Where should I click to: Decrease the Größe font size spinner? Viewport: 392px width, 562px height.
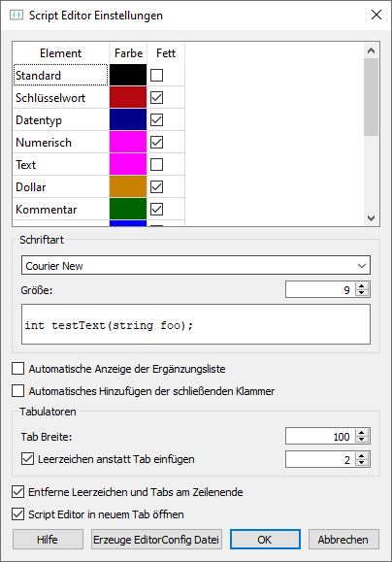pyautogui.click(x=362, y=293)
